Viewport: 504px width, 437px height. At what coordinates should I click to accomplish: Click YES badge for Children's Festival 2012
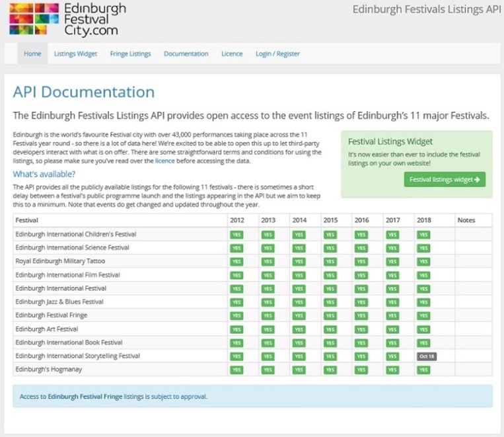click(236, 235)
